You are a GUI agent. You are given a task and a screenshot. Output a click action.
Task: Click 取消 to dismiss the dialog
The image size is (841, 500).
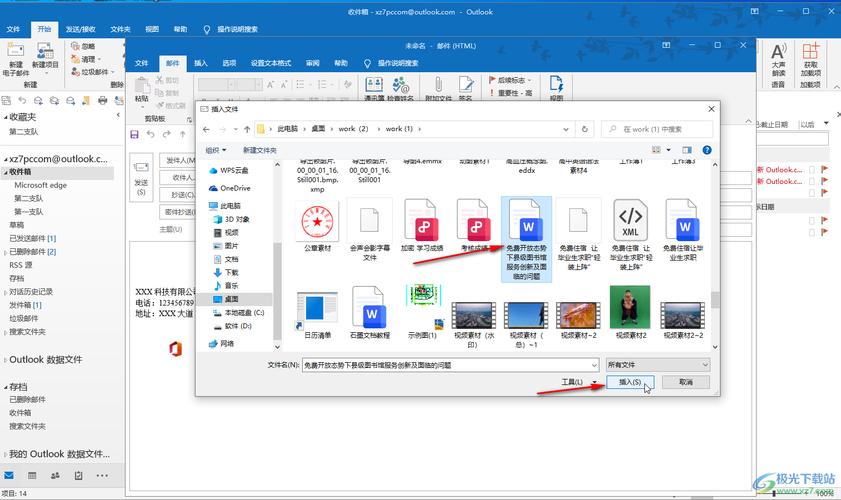(x=685, y=382)
